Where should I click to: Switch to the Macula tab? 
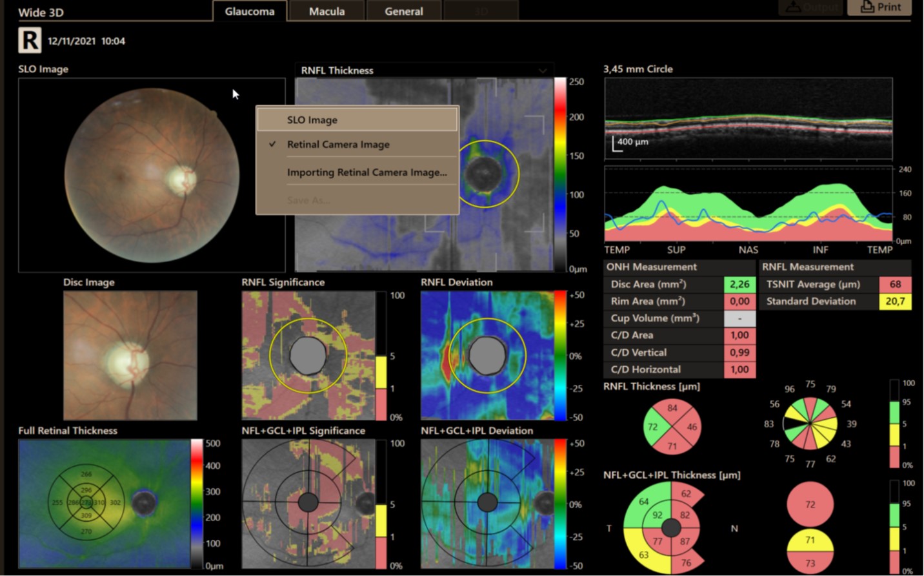[326, 11]
